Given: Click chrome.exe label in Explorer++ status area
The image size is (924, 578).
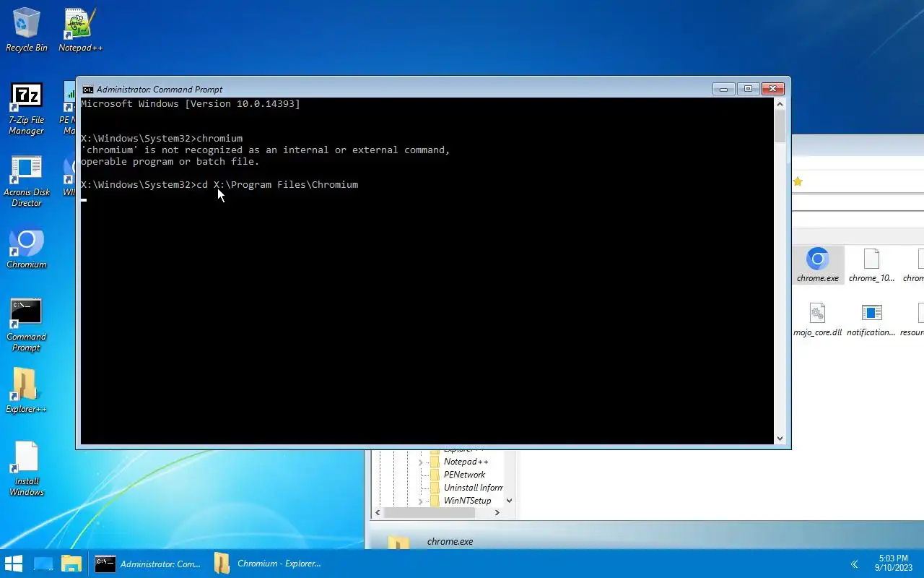Looking at the screenshot, I should click(x=450, y=541).
